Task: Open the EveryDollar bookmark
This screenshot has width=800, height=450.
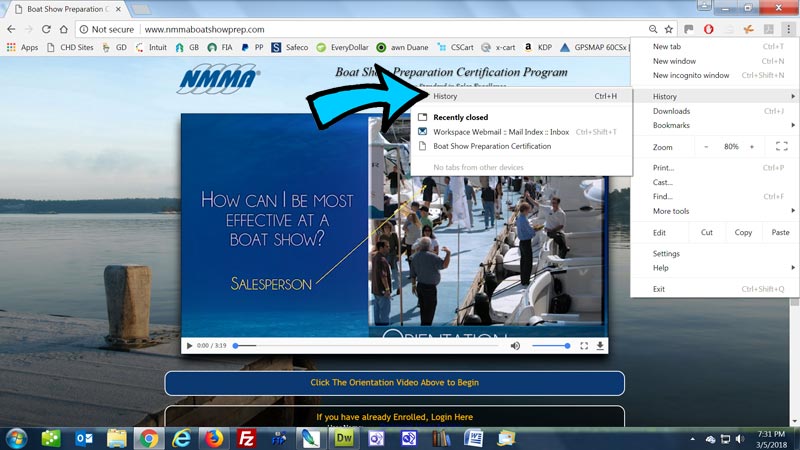Action: point(342,47)
